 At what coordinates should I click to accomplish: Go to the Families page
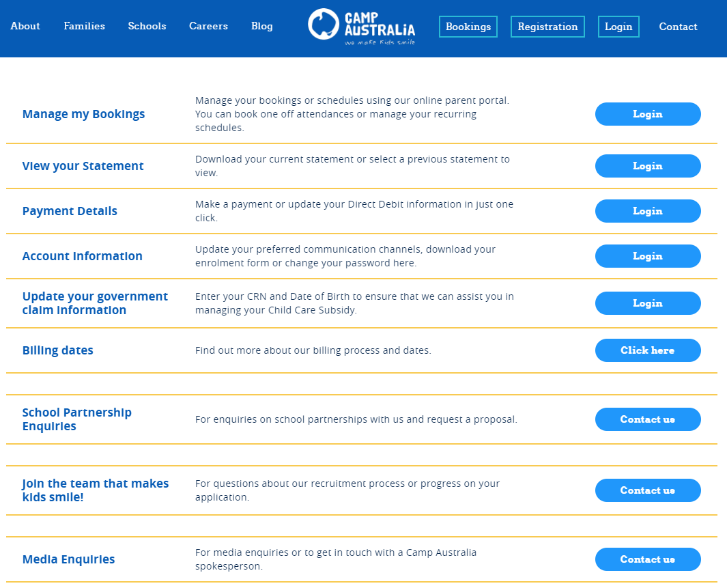pos(85,26)
